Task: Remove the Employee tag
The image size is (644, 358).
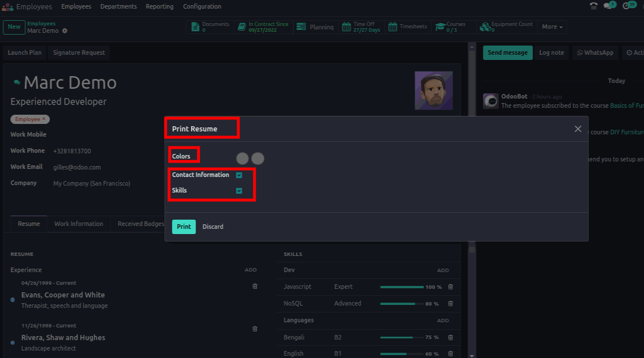Action: click(44, 119)
